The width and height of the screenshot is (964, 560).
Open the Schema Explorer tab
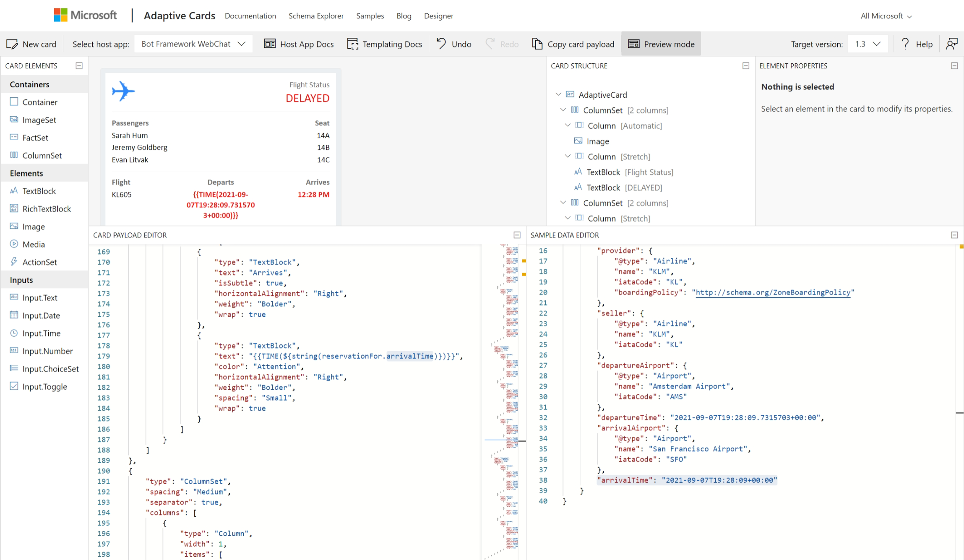316,16
